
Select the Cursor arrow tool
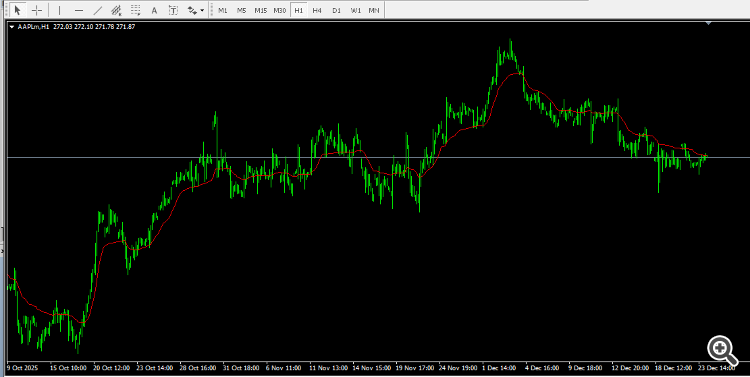coord(18,10)
